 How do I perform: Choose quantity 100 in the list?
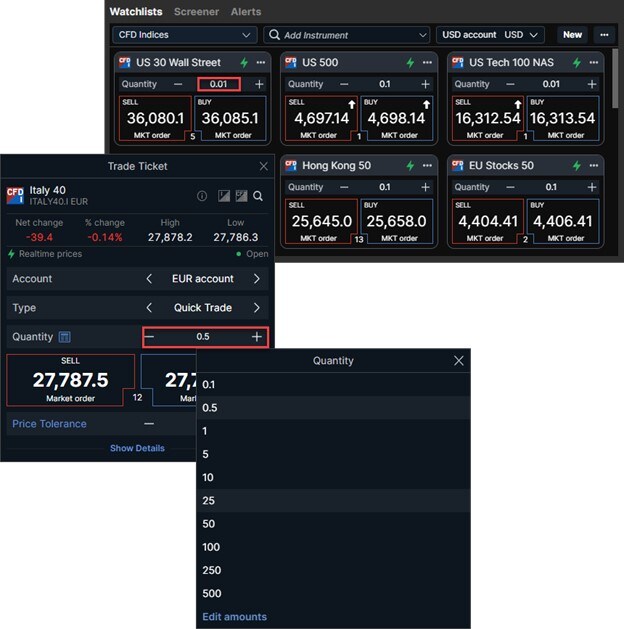pos(333,547)
